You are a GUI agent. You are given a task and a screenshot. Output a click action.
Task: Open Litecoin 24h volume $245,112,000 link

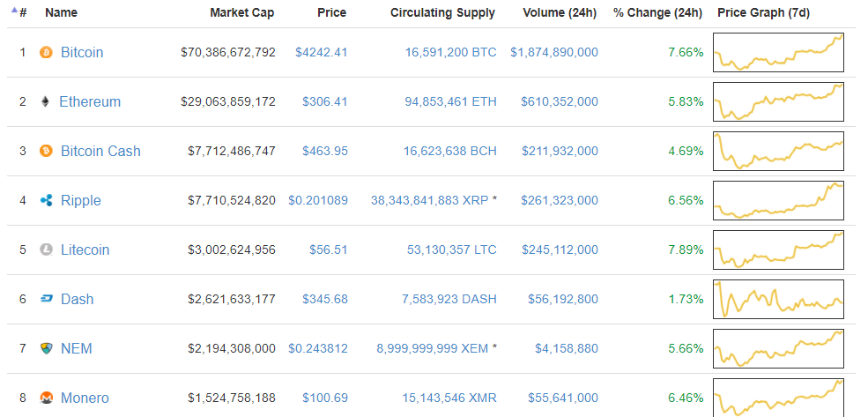point(560,250)
